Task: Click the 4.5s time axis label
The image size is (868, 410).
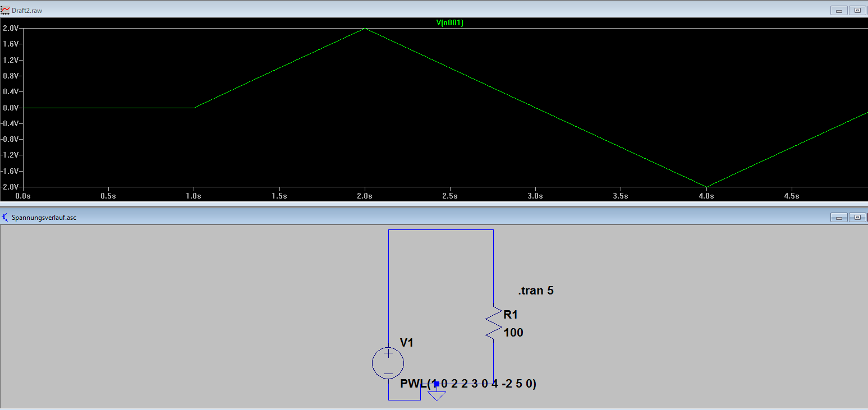Action: [x=792, y=196]
